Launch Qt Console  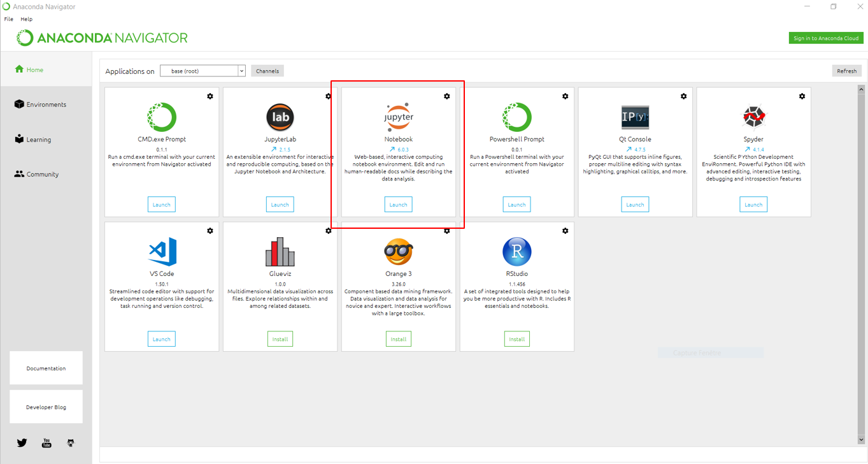pos(636,205)
